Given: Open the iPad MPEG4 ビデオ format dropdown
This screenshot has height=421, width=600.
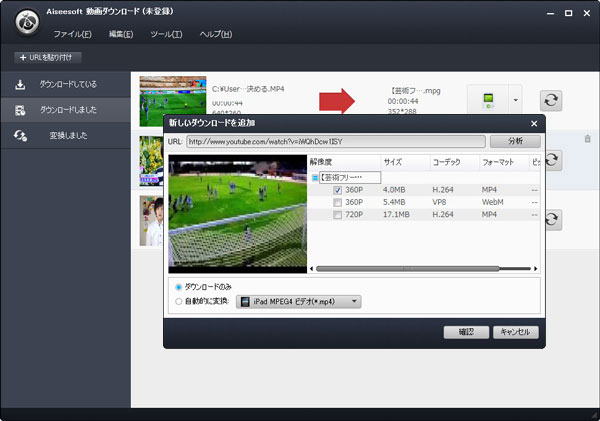Looking at the screenshot, I should [298, 301].
